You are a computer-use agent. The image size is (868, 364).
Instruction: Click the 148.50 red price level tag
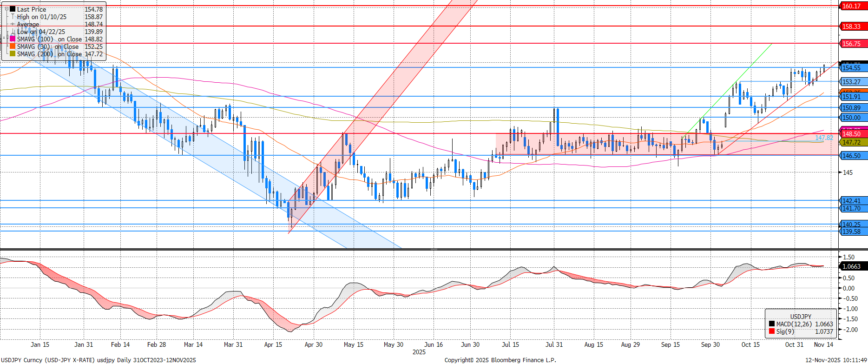853,134
